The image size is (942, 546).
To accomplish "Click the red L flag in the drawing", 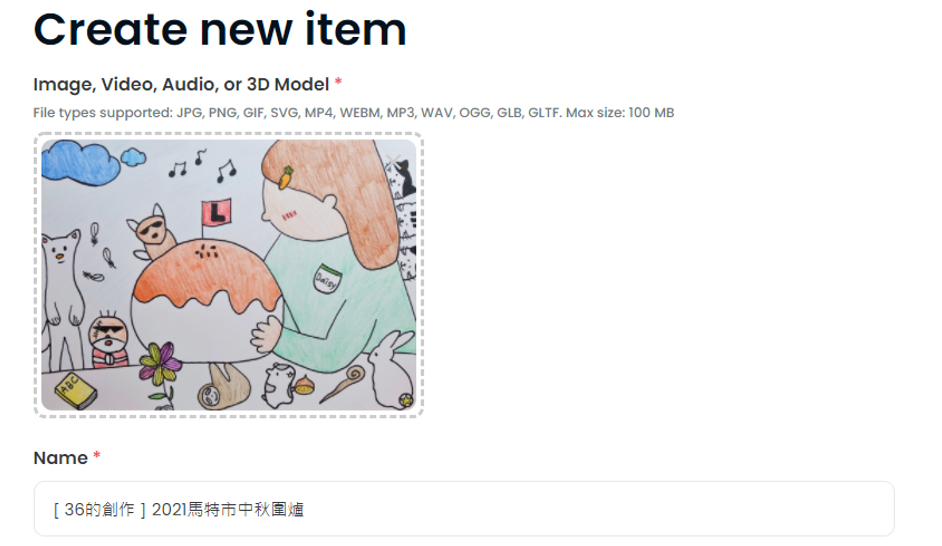I will click(216, 213).
